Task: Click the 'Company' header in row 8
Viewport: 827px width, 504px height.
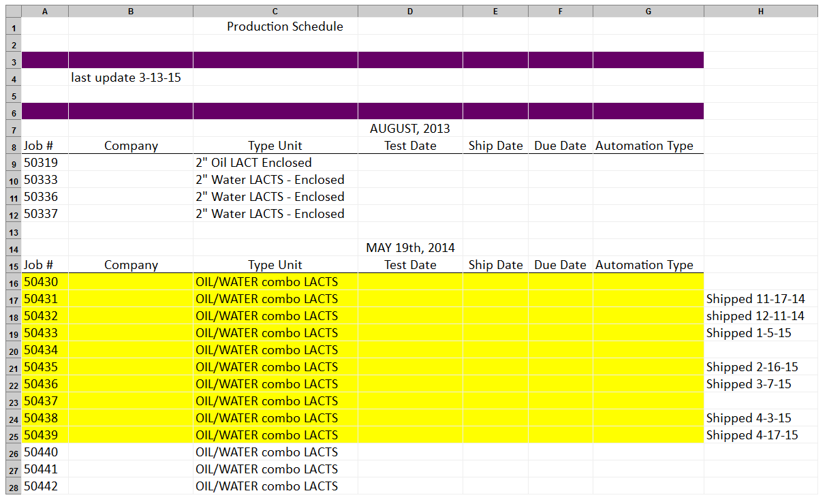Action: 131,146
